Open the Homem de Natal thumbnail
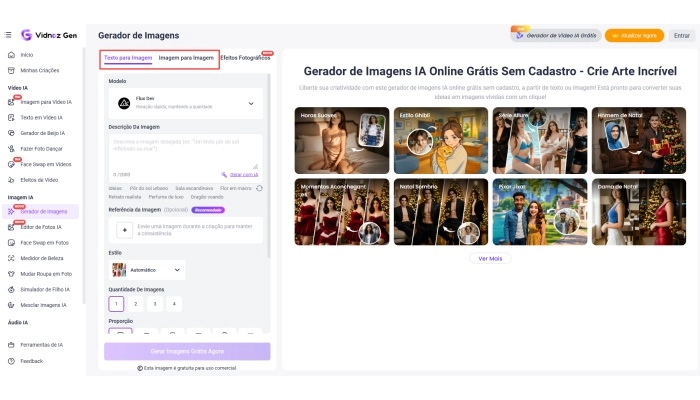This screenshot has width=700, height=400. tap(639, 140)
